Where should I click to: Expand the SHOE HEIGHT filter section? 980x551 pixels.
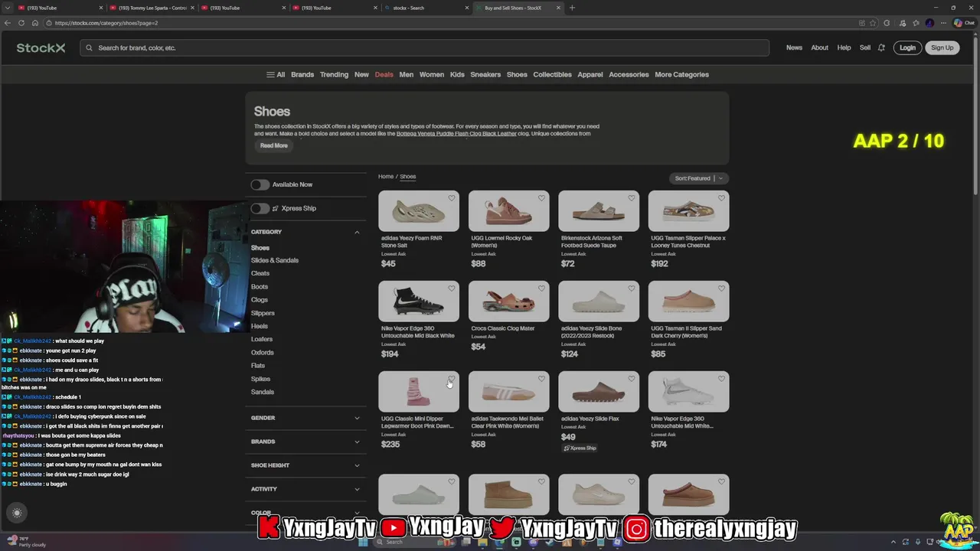(x=305, y=465)
